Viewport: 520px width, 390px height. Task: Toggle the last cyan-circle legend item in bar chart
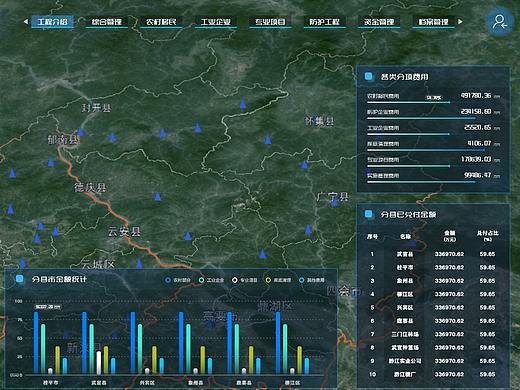pos(312,280)
